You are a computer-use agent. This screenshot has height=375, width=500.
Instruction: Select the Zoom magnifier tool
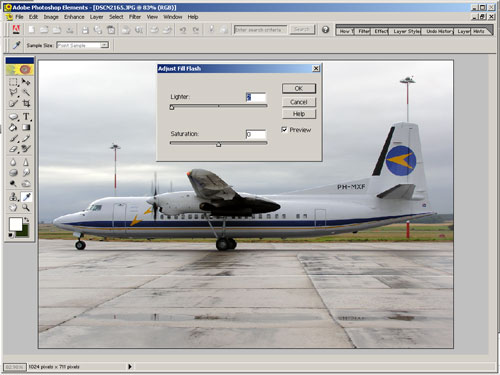click(x=26, y=208)
